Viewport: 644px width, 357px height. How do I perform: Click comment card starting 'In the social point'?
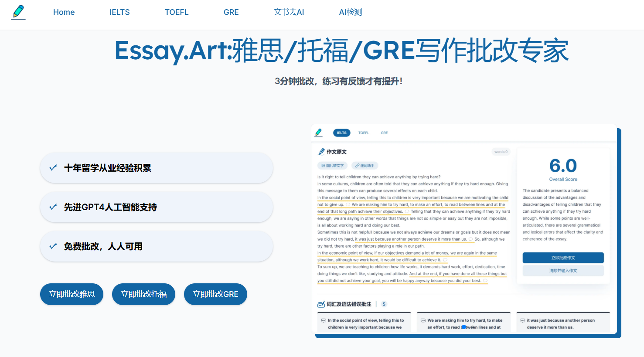tap(365, 323)
